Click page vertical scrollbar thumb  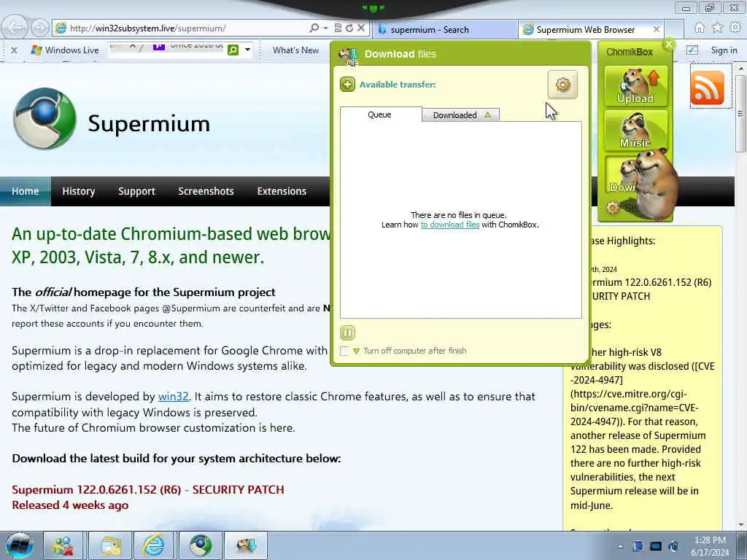740,114
